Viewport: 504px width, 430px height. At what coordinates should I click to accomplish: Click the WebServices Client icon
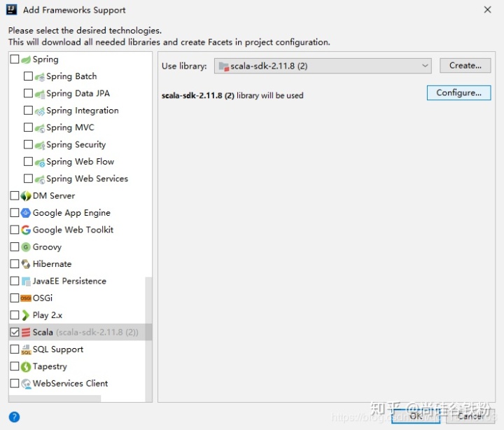tap(26, 383)
